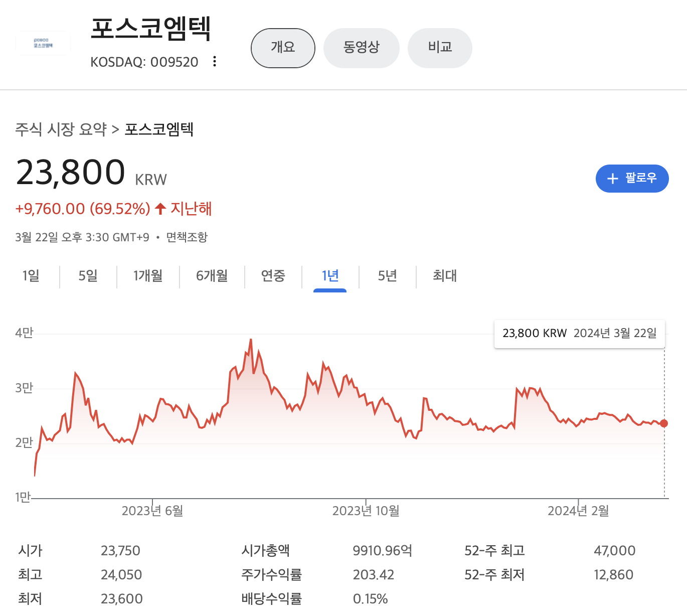Screen dimensions: 687x616
Task: Click the 3월 22일 오후 3:30 timestamp
Action: [82, 237]
